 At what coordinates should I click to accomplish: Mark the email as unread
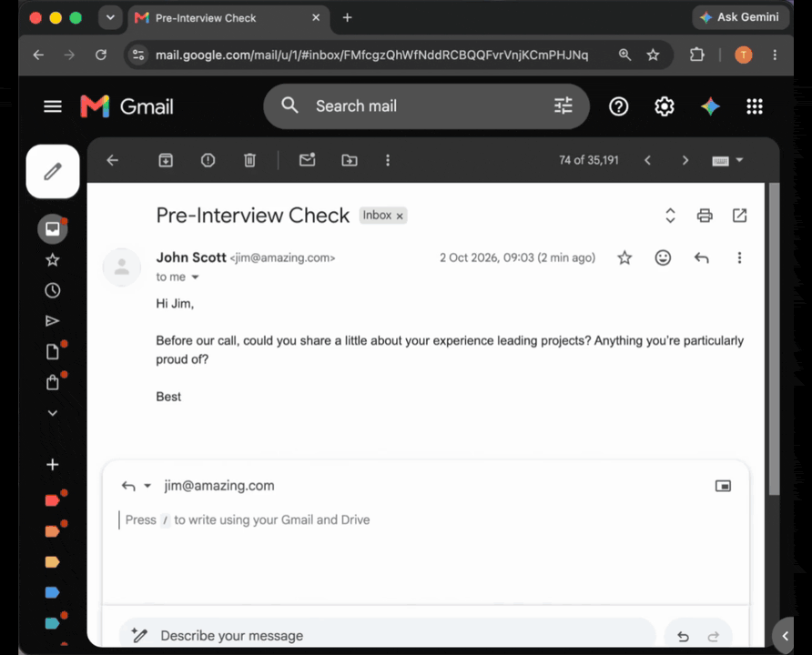point(307,160)
